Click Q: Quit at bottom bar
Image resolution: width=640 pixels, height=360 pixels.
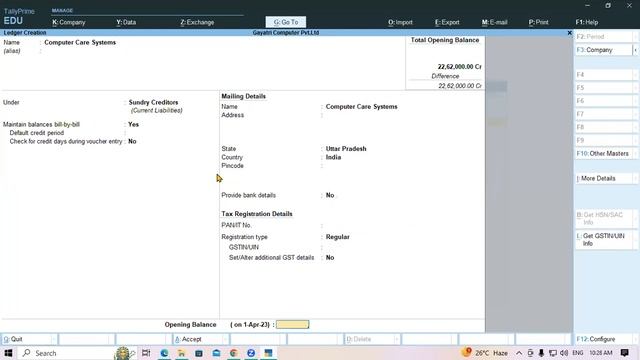coord(29,339)
